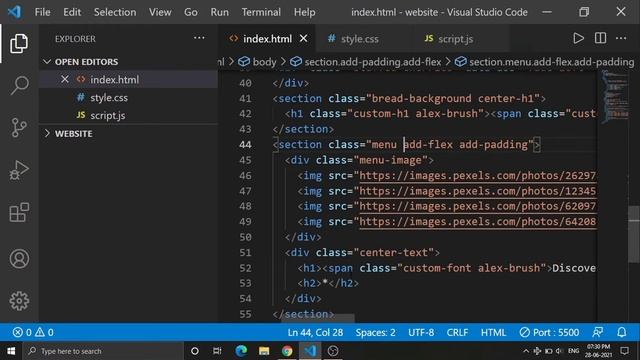This screenshot has height=360, width=640.
Task: Click Port : 5500 Live Server status
Action: tap(549, 332)
